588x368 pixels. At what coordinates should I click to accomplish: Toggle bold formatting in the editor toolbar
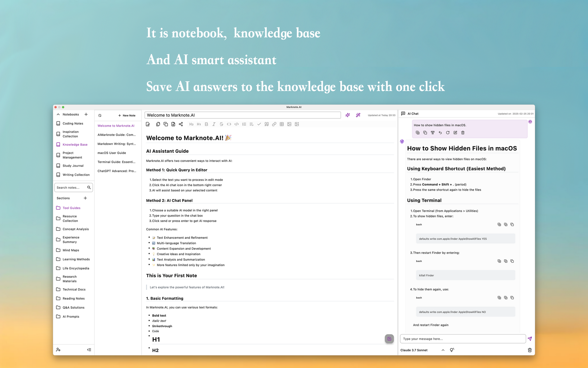tap(206, 124)
